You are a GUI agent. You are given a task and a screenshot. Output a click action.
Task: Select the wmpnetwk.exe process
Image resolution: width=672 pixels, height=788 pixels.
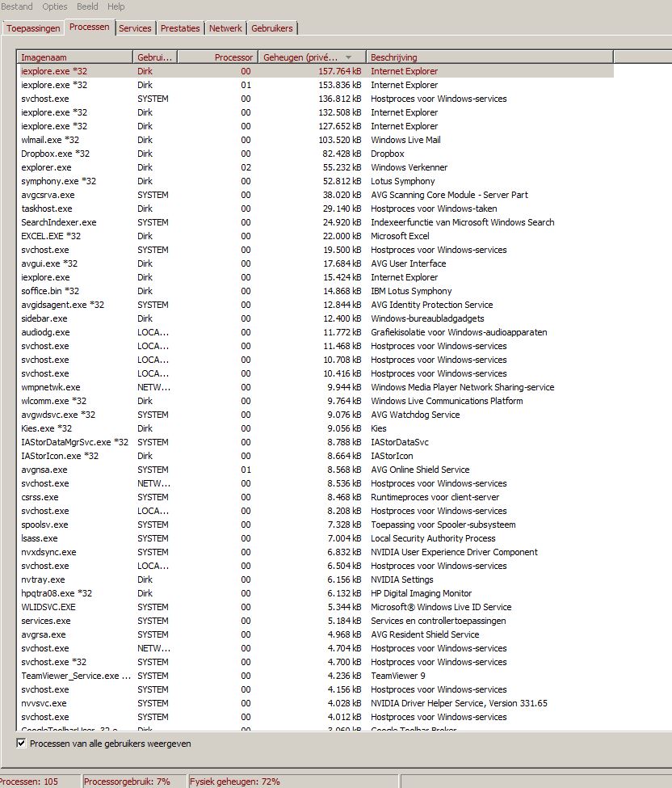(316, 387)
